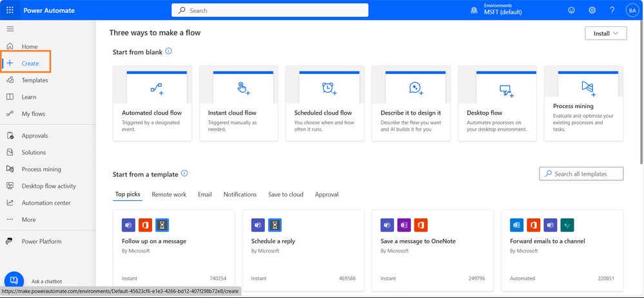Switch to the Remote work tab
644x298 pixels.
tap(169, 194)
